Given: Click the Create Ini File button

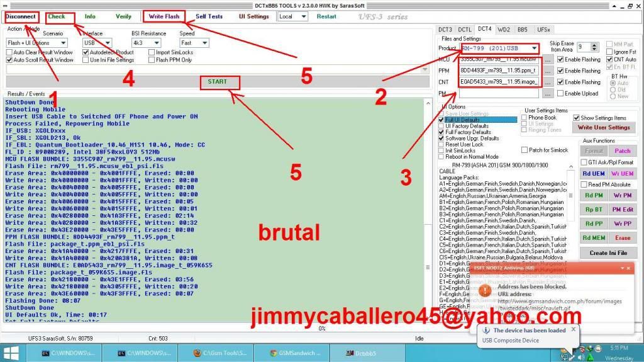Looking at the screenshot, I should [x=608, y=253].
